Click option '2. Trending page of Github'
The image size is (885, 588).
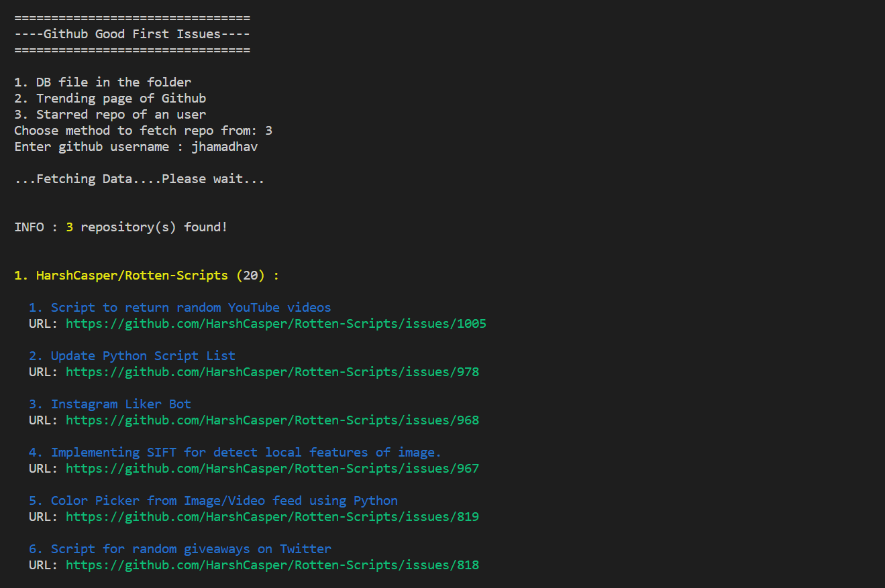coord(110,99)
